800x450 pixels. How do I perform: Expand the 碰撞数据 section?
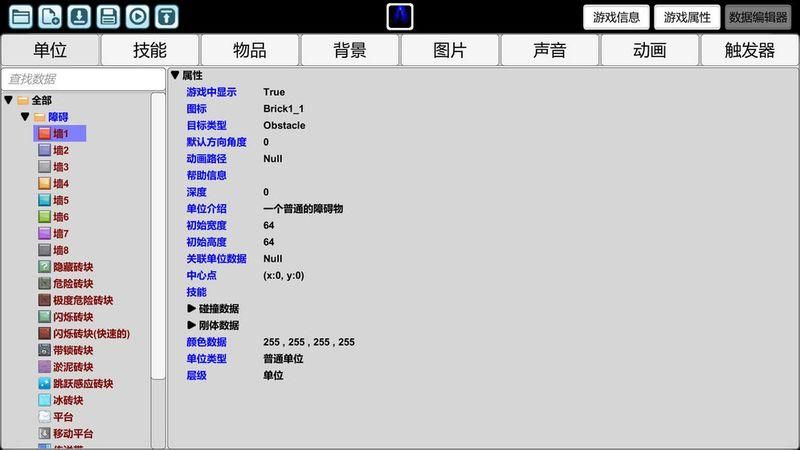pos(191,308)
